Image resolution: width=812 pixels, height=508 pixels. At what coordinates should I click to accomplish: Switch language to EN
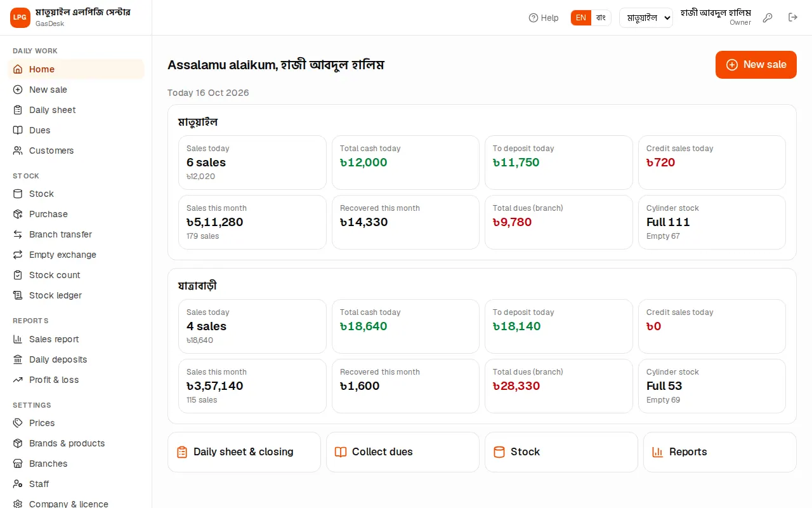coord(581,18)
